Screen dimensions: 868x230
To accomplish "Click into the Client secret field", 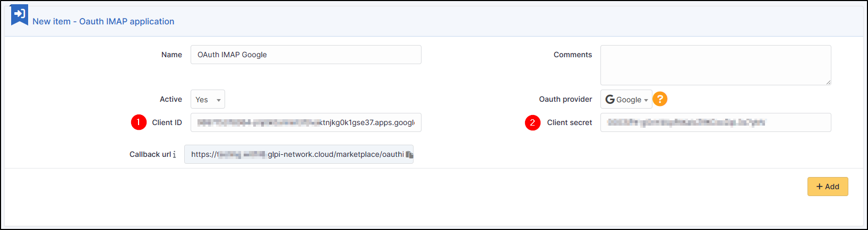I will point(716,122).
